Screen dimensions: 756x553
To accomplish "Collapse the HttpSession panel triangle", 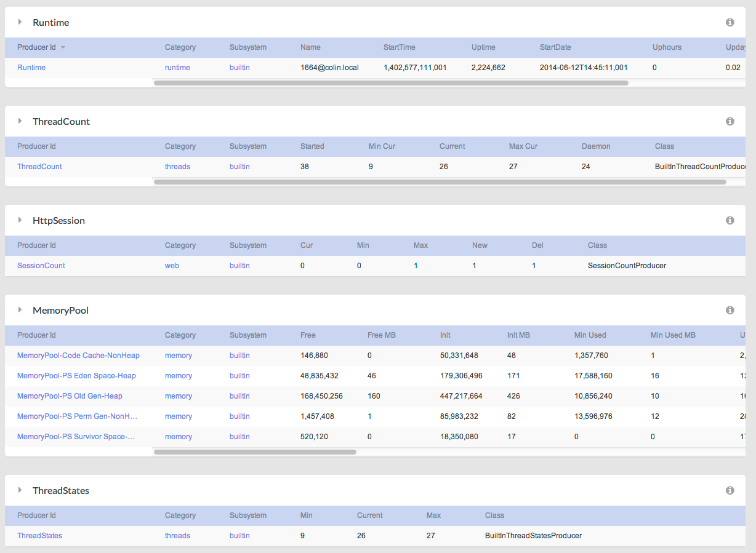I will tap(20, 220).
